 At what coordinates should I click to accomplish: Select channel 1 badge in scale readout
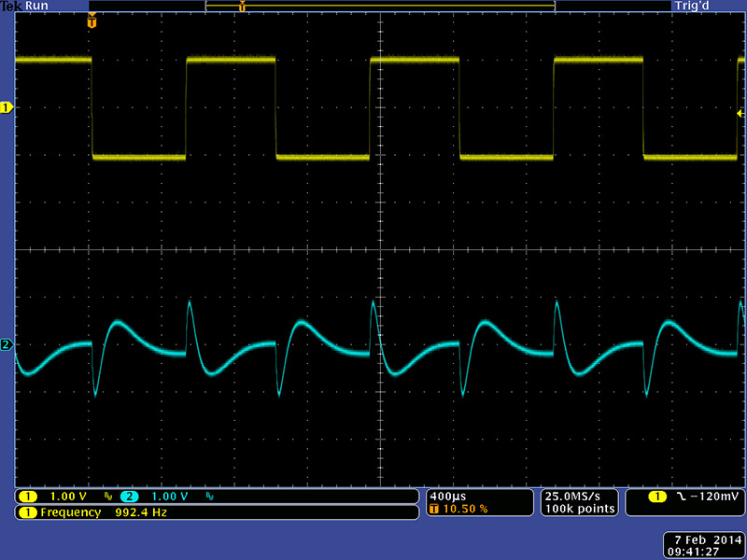coord(27,496)
